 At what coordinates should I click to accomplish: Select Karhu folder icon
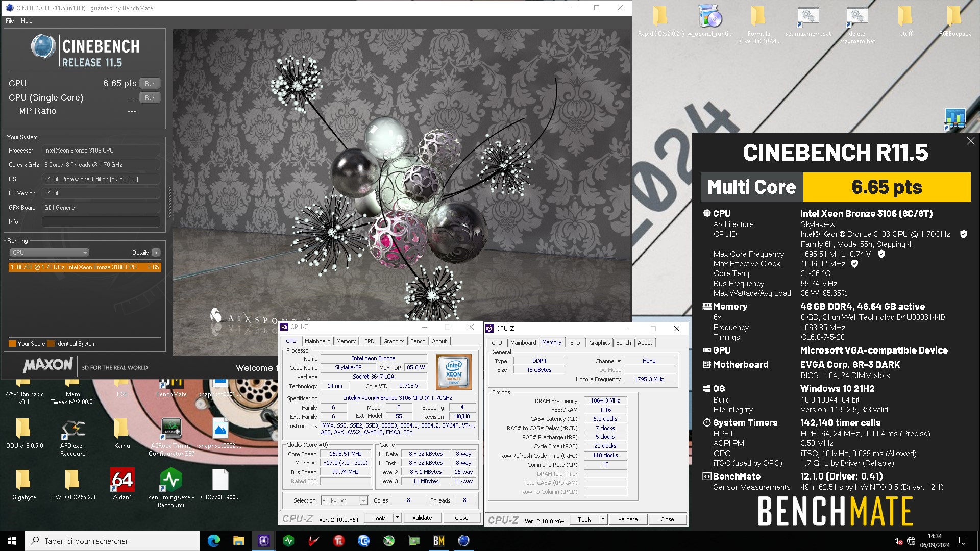(122, 434)
